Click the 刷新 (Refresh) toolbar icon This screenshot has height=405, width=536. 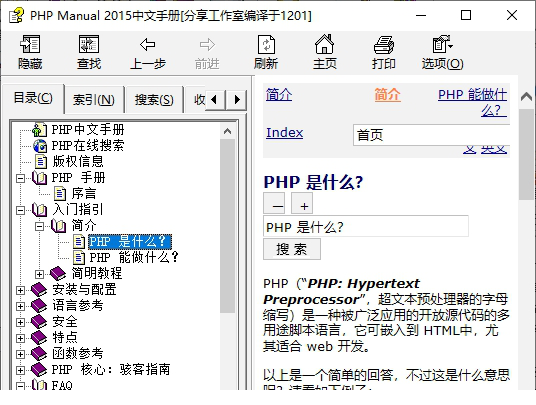(266, 44)
